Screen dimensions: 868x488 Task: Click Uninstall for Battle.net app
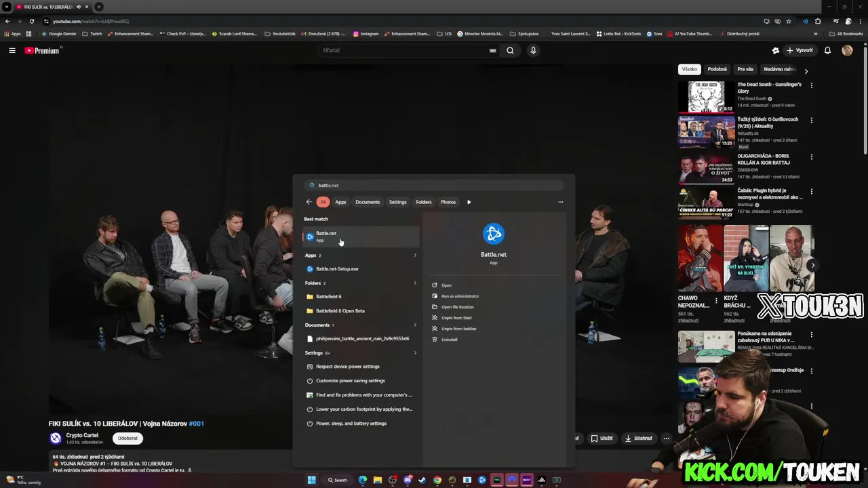tap(449, 340)
